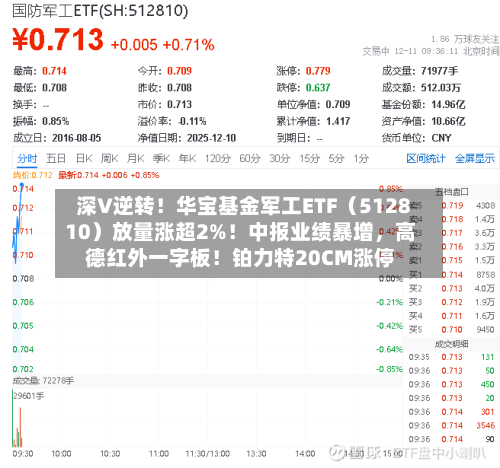Select the 5分 interval tab
Image resolution: width=500 pixels, height=468 pixels.
coord(336,158)
